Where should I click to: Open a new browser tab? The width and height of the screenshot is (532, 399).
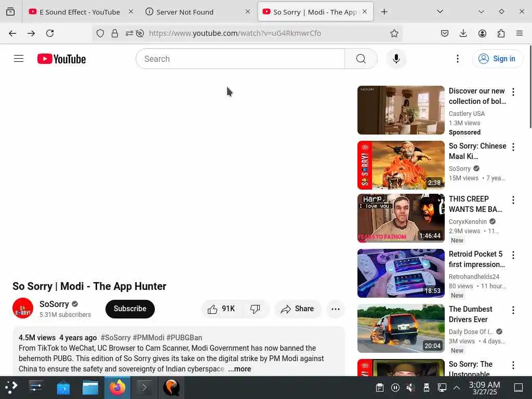click(384, 12)
